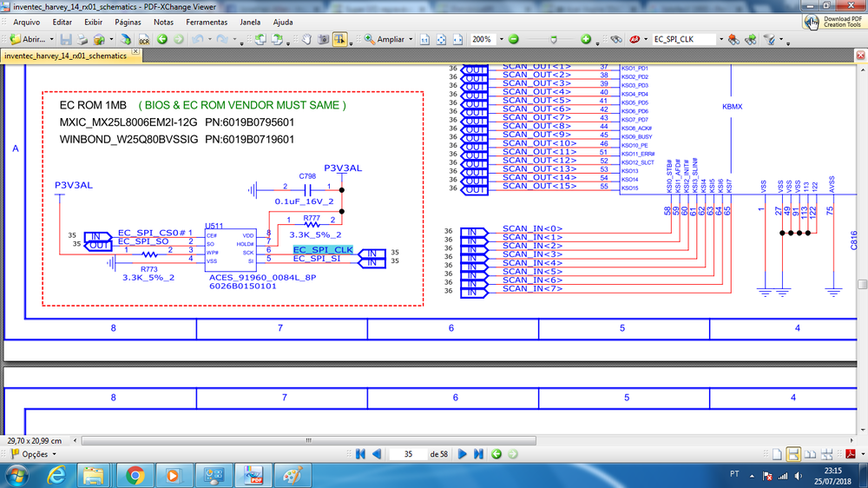Switch to single page layout
The image size is (868, 488).
pyautogui.click(x=777, y=454)
